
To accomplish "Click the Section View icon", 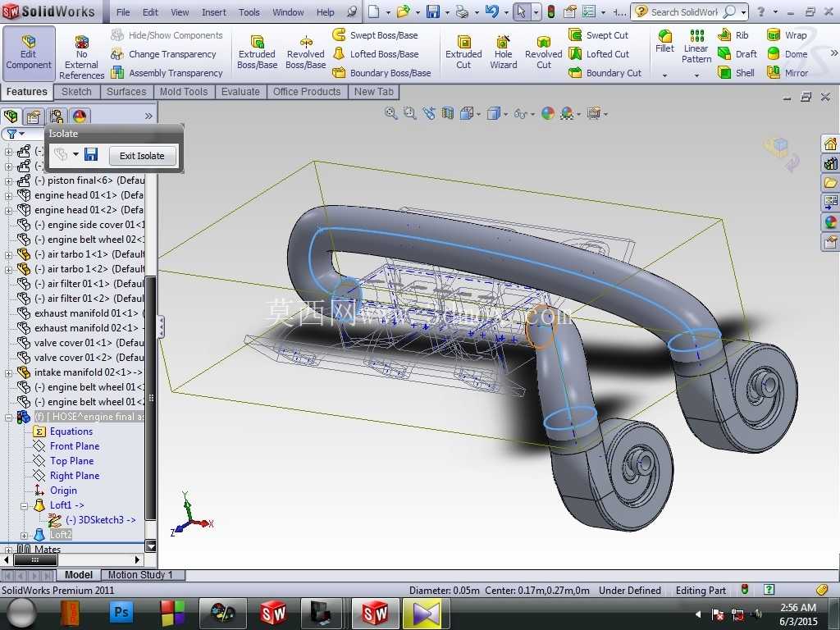I will click(x=448, y=113).
